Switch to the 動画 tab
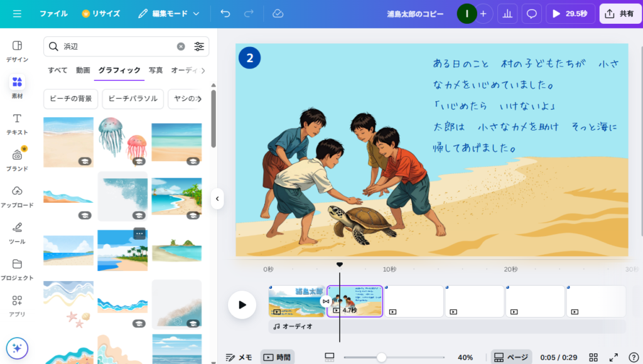Viewport: 643px width, 364px height. [83, 70]
